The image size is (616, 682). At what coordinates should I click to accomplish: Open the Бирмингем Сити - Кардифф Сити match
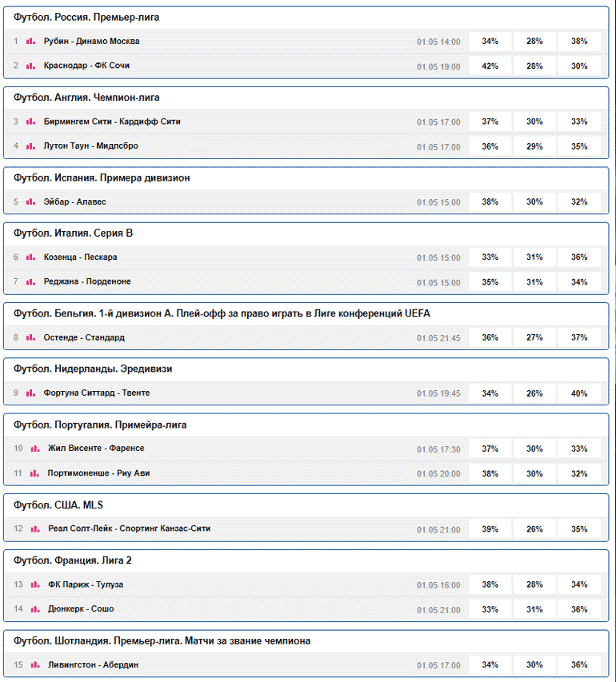point(112,122)
